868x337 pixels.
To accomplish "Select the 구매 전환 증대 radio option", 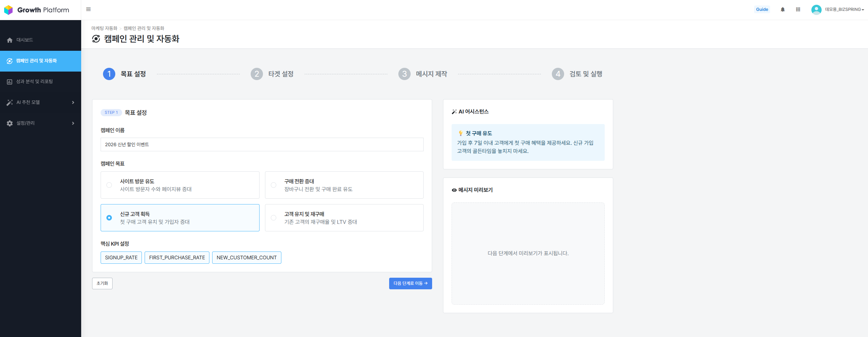I will click(x=274, y=185).
